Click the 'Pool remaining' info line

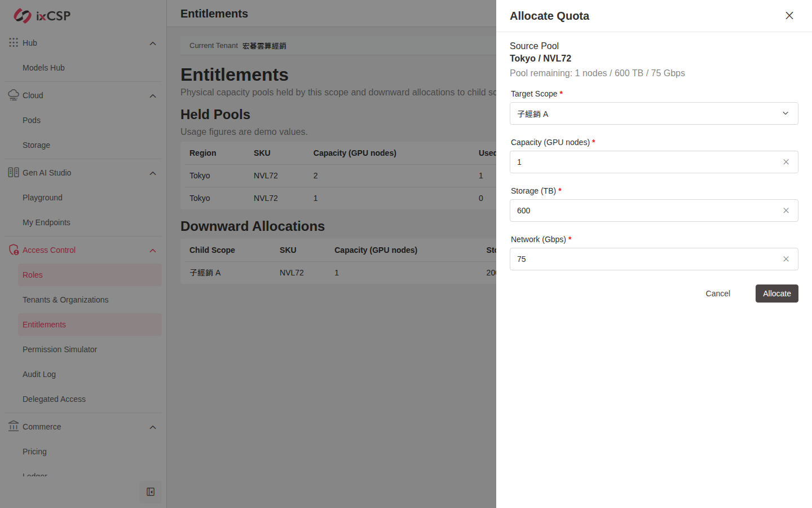click(597, 73)
